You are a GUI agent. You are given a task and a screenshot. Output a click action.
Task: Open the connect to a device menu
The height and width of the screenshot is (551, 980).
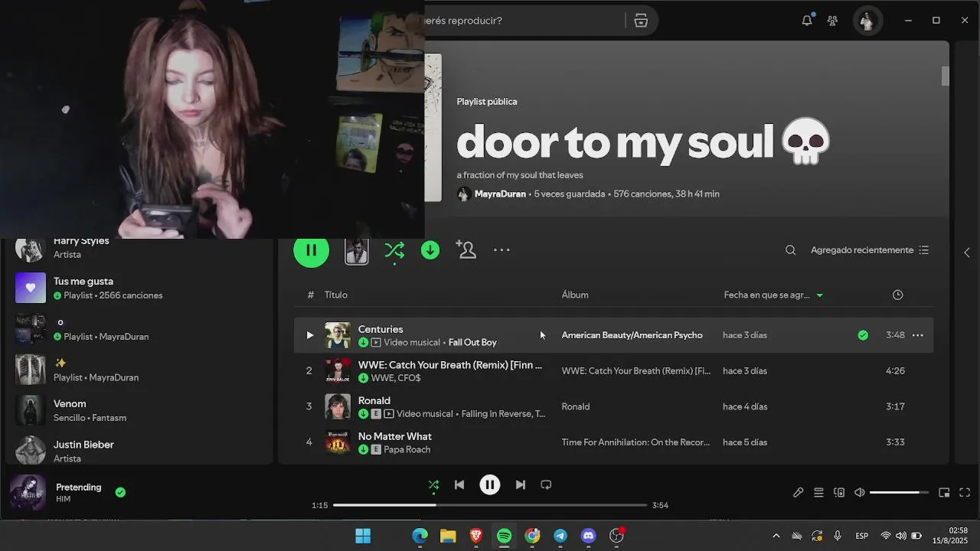click(x=839, y=493)
